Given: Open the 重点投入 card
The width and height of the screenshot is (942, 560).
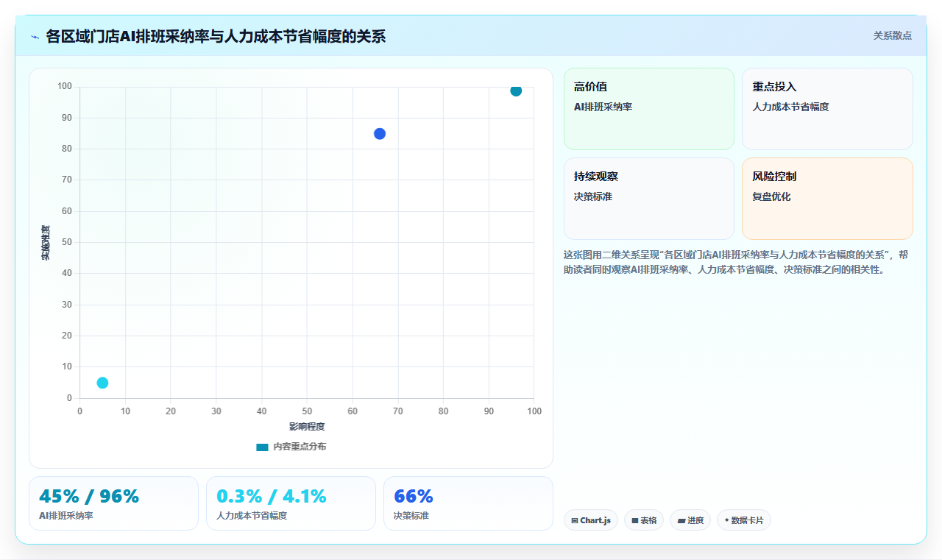Looking at the screenshot, I should click(827, 109).
